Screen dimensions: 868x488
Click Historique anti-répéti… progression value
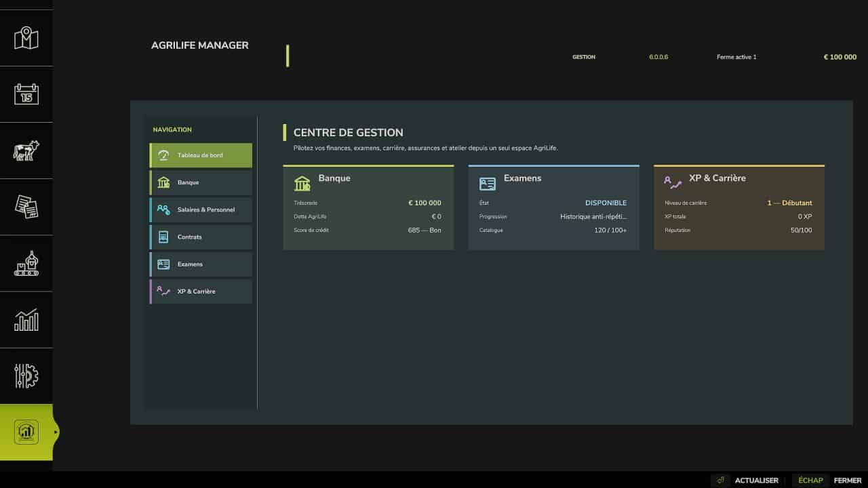pos(593,217)
